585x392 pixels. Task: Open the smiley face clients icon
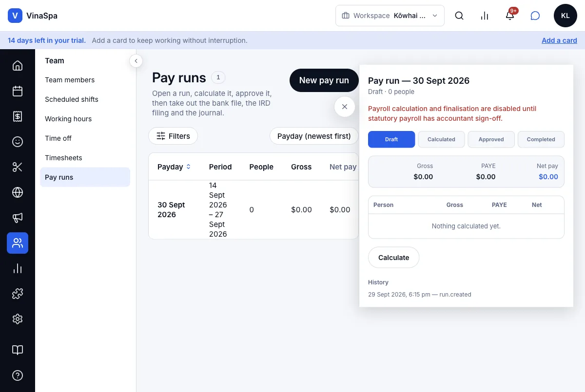point(18,142)
